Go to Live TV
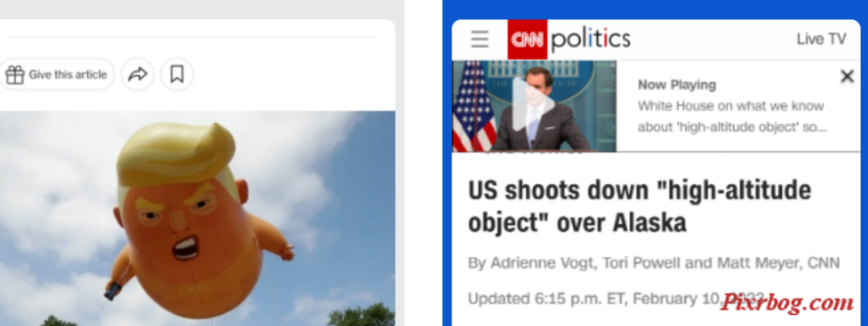This screenshot has width=868, height=326. pos(821,39)
